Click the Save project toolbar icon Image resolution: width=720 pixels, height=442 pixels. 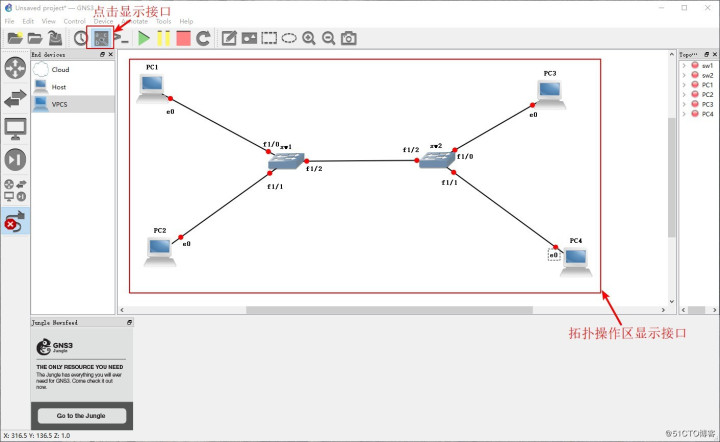point(55,38)
